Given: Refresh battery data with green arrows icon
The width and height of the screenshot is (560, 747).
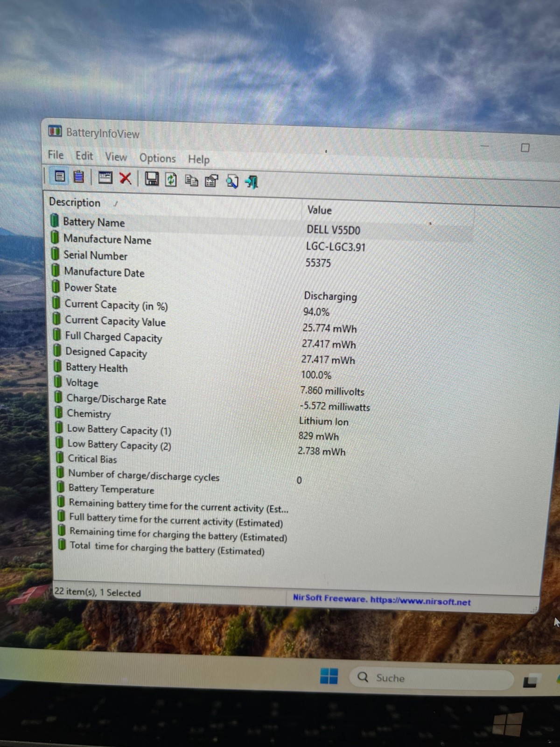Looking at the screenshot, I should (171, 180).
